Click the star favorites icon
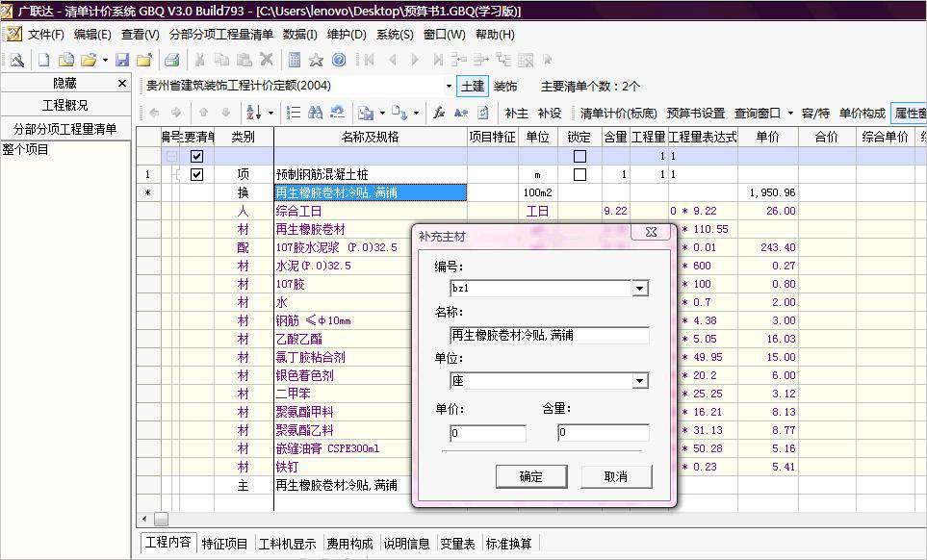Screen dimensions: 927x560 pyautogui.click(x=317, y=60)
